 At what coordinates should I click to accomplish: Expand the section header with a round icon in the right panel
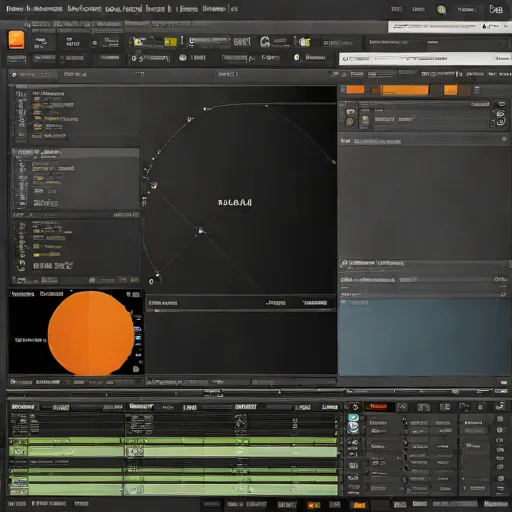pyautogui.click(x=424, y=263)
